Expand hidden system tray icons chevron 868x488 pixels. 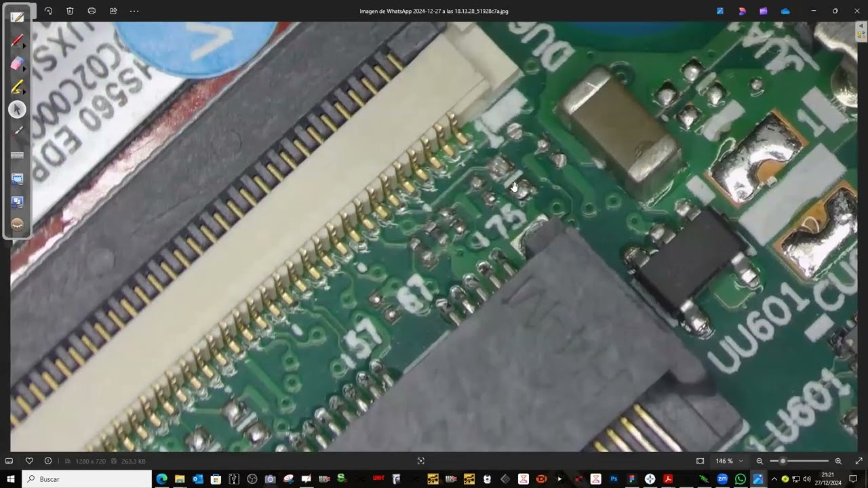[774, 479]
